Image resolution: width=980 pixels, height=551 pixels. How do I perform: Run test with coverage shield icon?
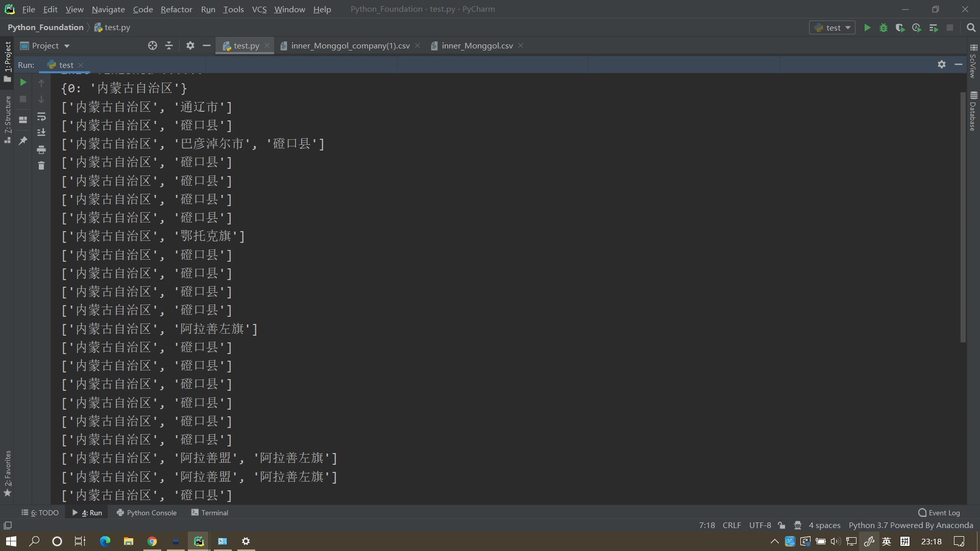tap(900, 28)
